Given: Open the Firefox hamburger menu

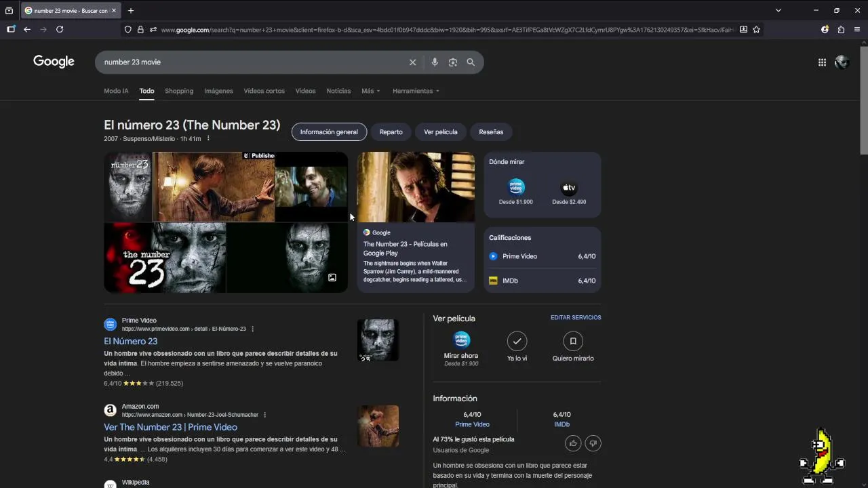Looking at the screenshot, I should [x=857, y=29].
